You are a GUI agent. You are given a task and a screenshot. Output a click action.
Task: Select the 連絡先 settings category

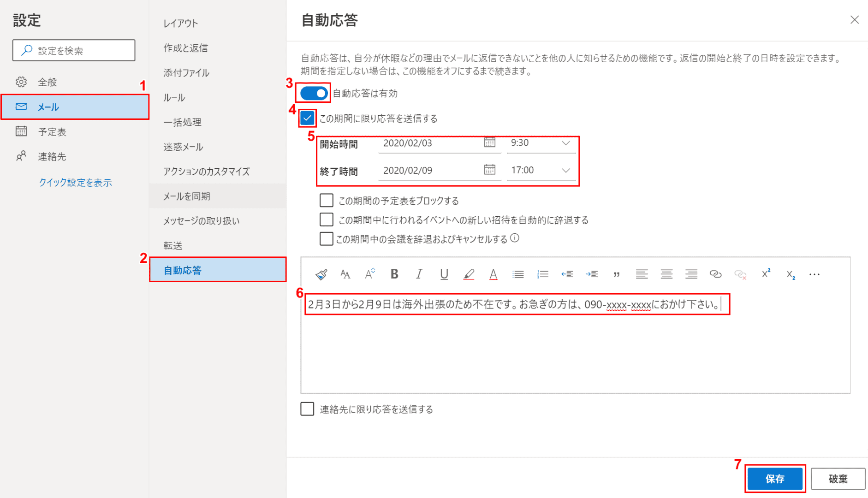coord(75,157)
